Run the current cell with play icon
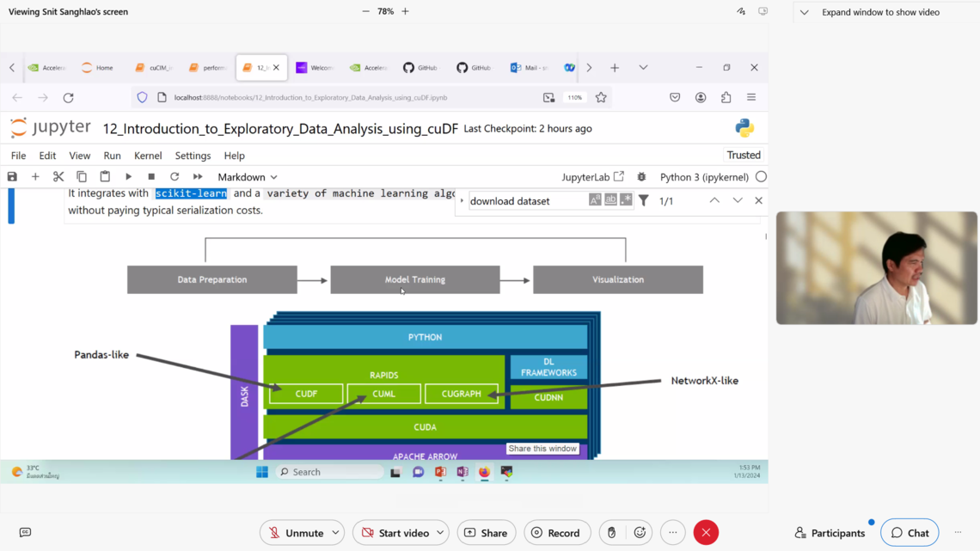The width and height of the screenshot is (980, 551). (128, 177)
